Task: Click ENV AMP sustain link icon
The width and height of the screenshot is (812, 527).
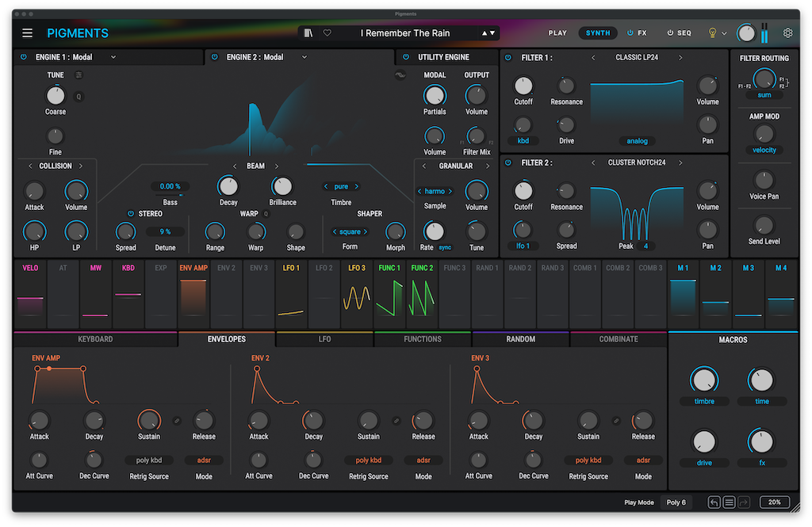Action: coord(177,421)
